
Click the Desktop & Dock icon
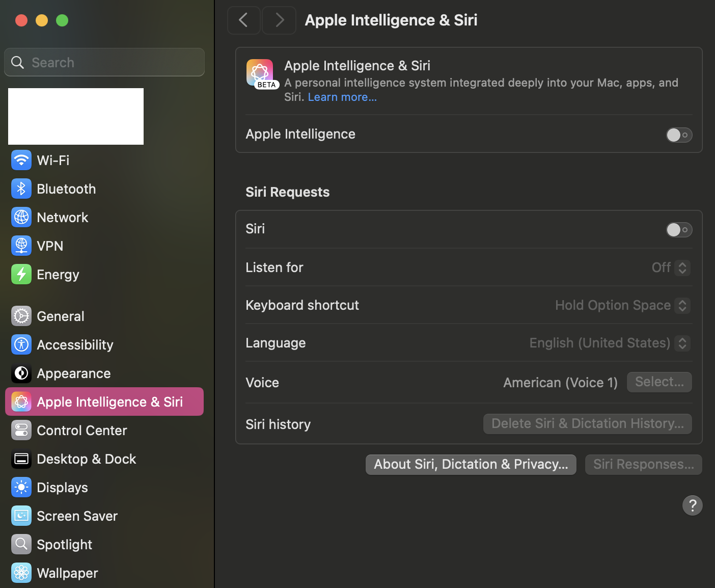21,459
